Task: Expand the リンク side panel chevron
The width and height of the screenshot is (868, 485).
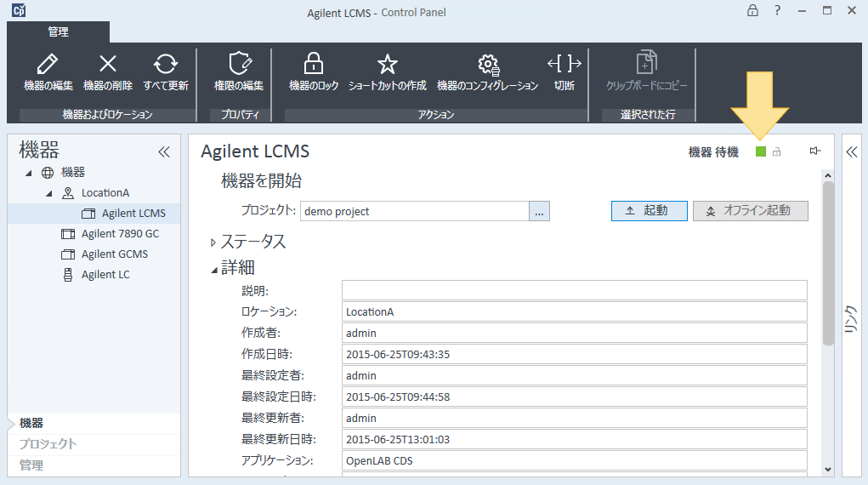Action: tap(851, 151)
